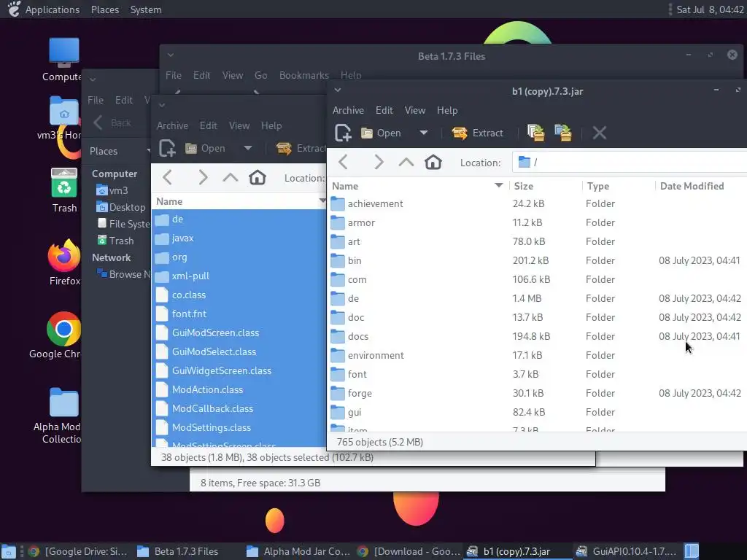The height and width of the screenshot is (560, 747).
Task: Switch to GuiAPI0.10.4-1.7 taskbar item
Action: coord(626,551)
